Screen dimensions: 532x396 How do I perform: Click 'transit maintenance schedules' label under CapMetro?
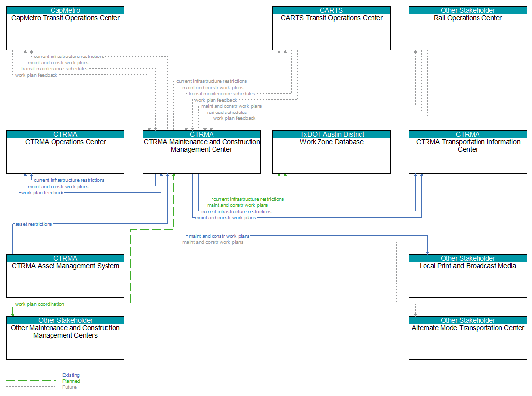pos(54,69)
